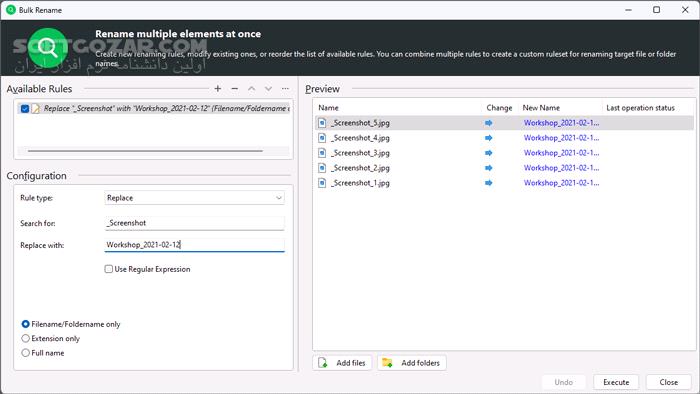700x394 pixels.
Task: Maximize the Bulk Rename window
Action: coord(656,9)
